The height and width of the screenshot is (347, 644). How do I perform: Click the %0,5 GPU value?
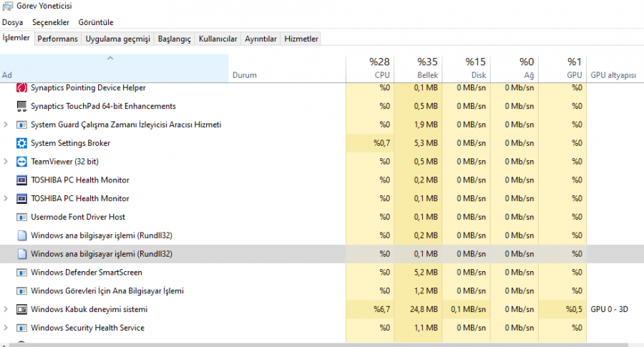click(x=574, y=309)
